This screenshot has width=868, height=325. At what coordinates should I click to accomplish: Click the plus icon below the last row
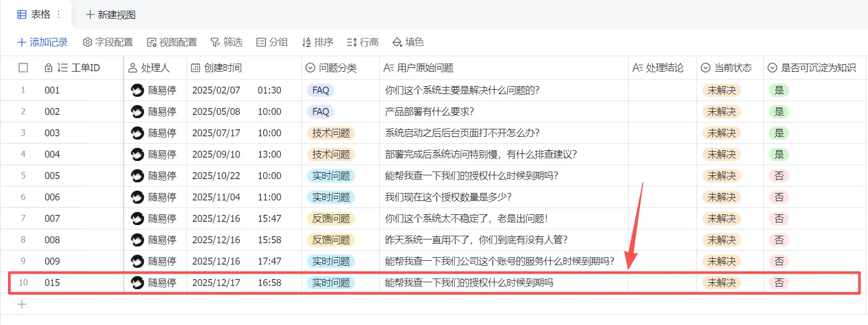[22, 304]
